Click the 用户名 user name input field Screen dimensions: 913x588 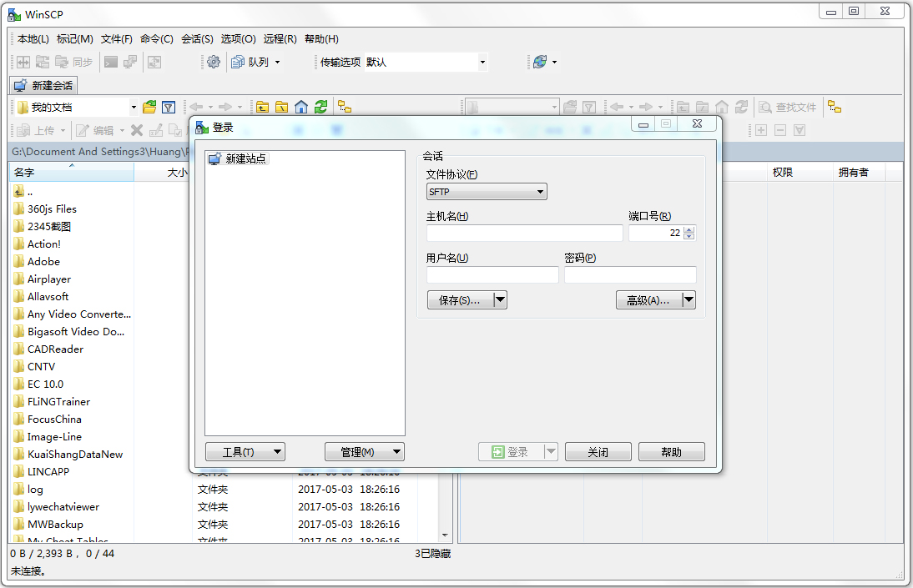point(492,274)
